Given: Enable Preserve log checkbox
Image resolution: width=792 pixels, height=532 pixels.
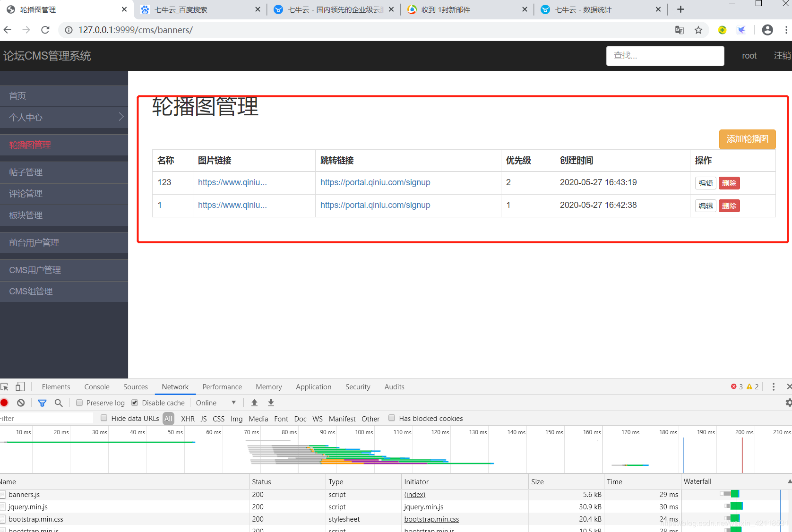Looking at the screenshot, I should point(79,403).
